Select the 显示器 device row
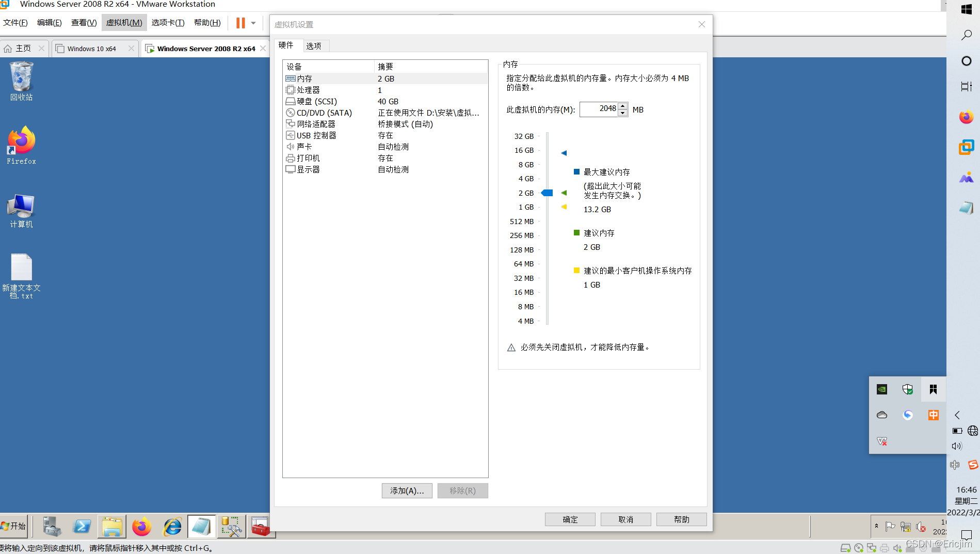The image size is (980, 554). pos(385,169)
